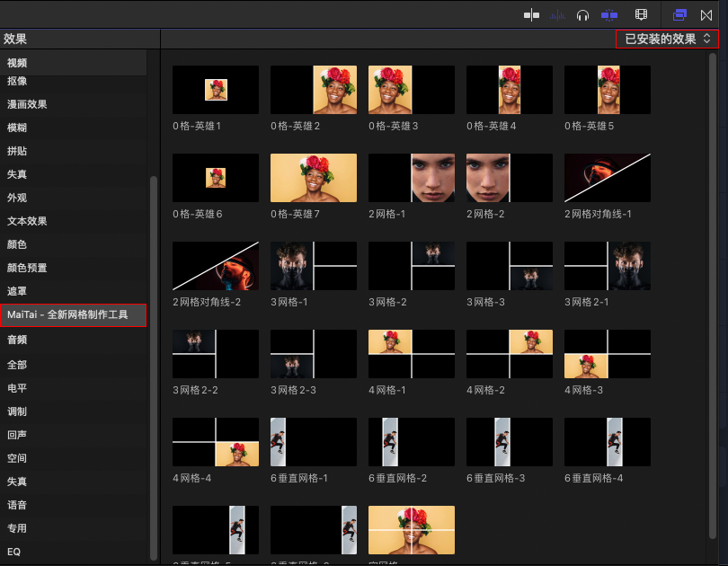Select the 外观 category

click(x=74, y=198)
